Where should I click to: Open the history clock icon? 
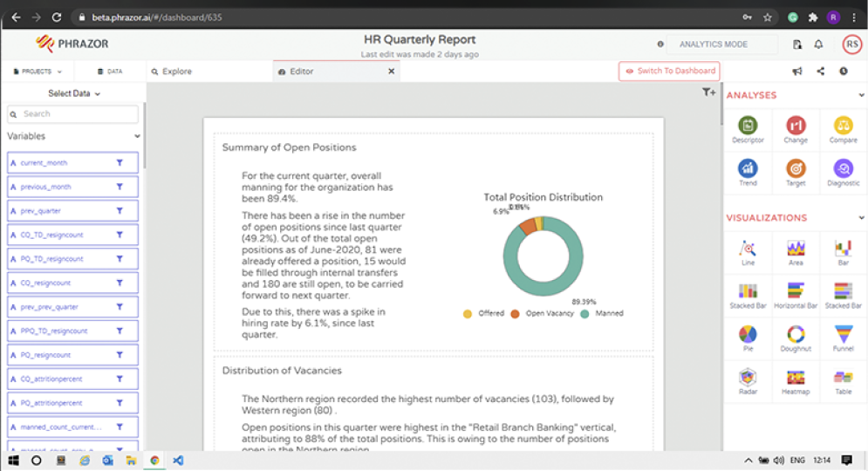[843, 72]
